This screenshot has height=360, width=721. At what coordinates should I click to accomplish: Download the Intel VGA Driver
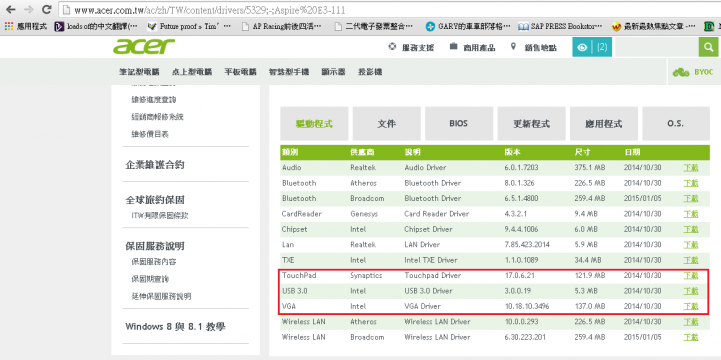(x=691, y=307)
